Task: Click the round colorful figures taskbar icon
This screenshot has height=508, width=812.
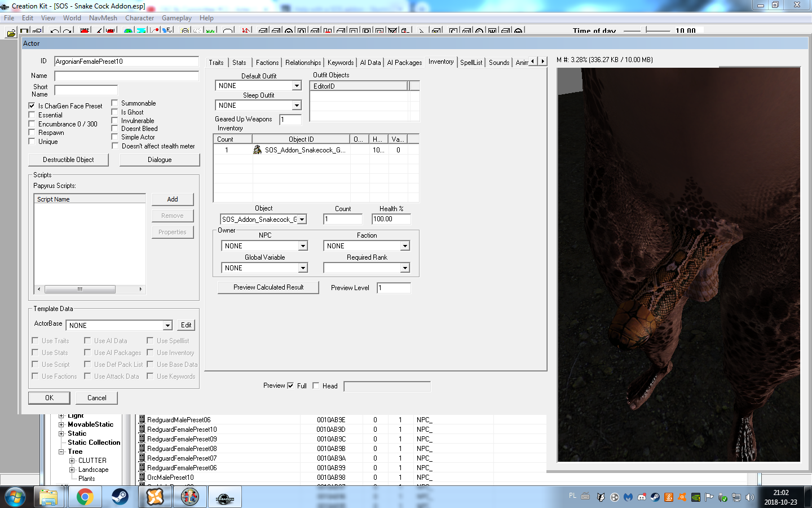Action: coord(189,497)
